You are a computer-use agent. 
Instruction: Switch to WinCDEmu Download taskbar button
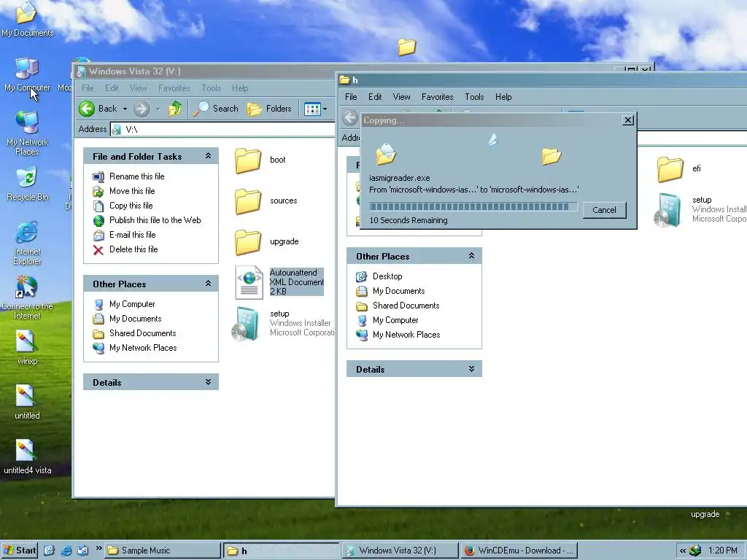(519, 551)
